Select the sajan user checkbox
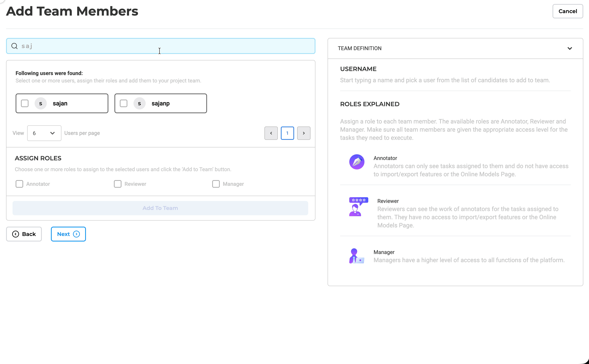The height and width of the screenshot is (364, 589). [x=25, y=104]
